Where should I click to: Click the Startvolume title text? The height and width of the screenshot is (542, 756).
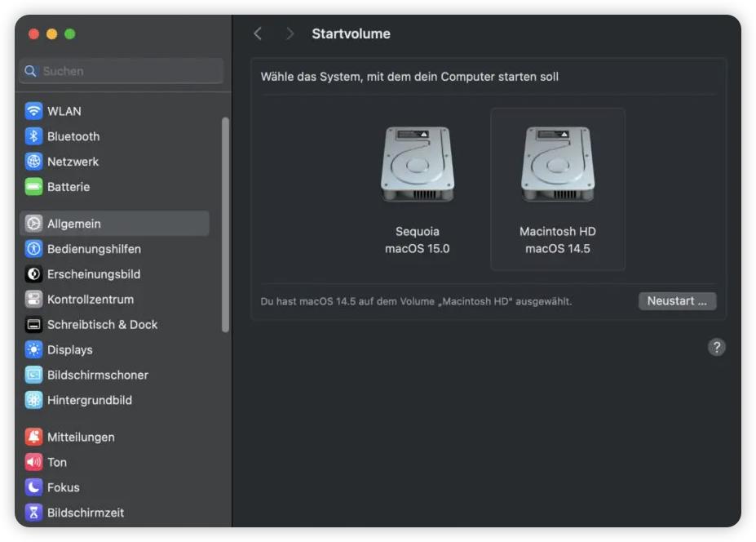pos(351,33)
